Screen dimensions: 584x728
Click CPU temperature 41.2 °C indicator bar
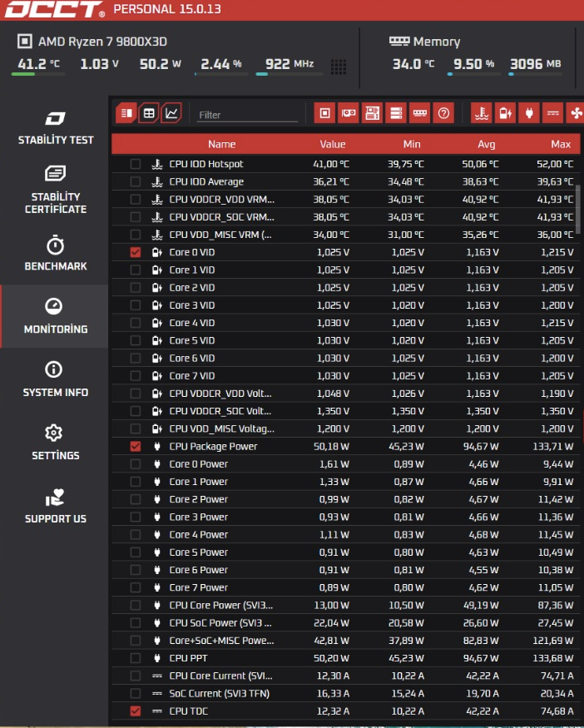pos(38,74)
